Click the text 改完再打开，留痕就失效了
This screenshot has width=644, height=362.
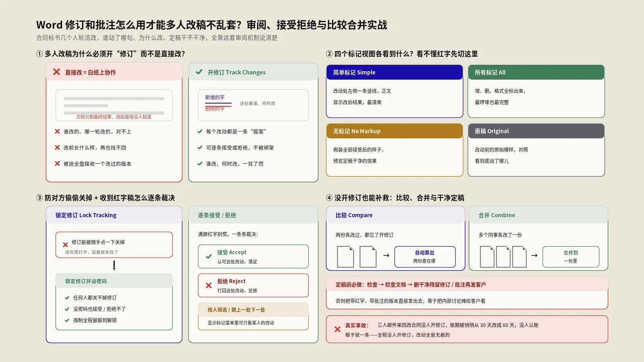[92, 253]
